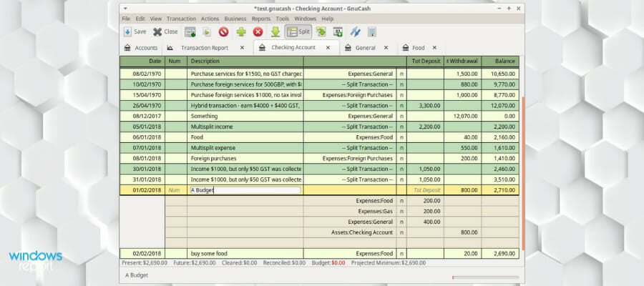644x286 pixels.
Task: Click the Assets:Checking Account split cell
Action: pyautogui.click(x=350, y=232)
